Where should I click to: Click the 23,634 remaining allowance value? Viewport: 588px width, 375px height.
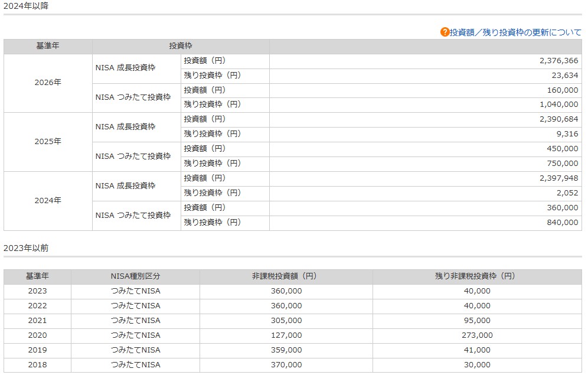(565, 76)
